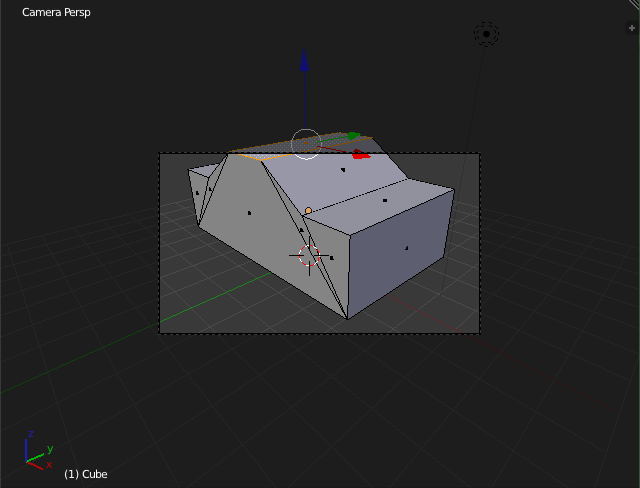Click the XYZ orientation axis gizmo
The image size is (640, 488).
(35, 455)
